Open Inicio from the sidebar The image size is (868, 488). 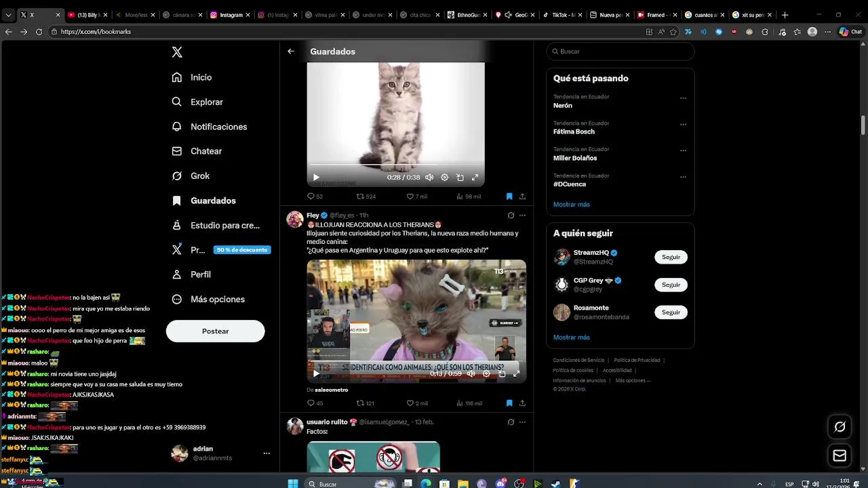(x=192, y=77)
